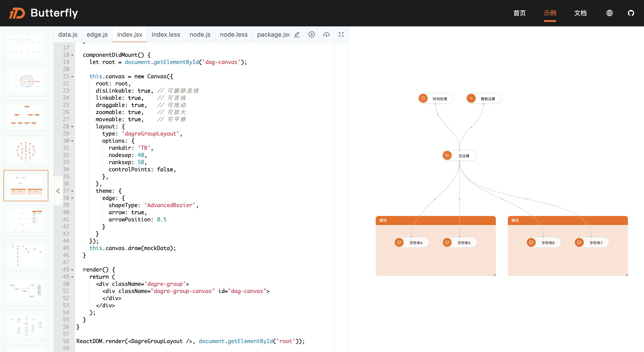644x352 pixels.
Task: Click the cube icon on 字符串6 node
Action: click(x=531, y=242)
